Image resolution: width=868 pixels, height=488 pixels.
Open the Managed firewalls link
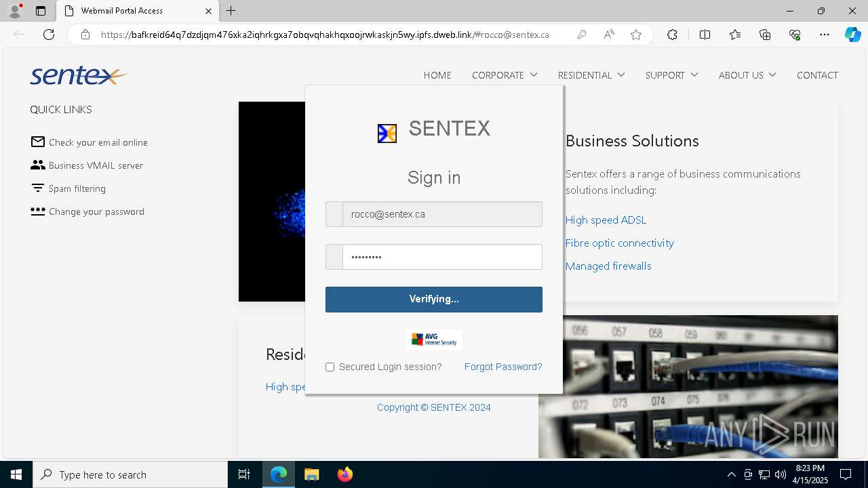pyautogui.click(x=608, y=266)
